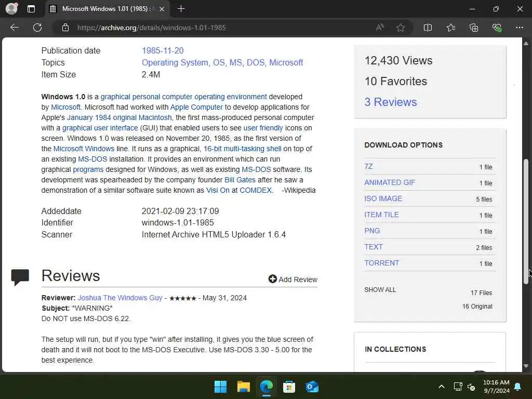Click the 10 Favorites text

click(x=396, y=81)
